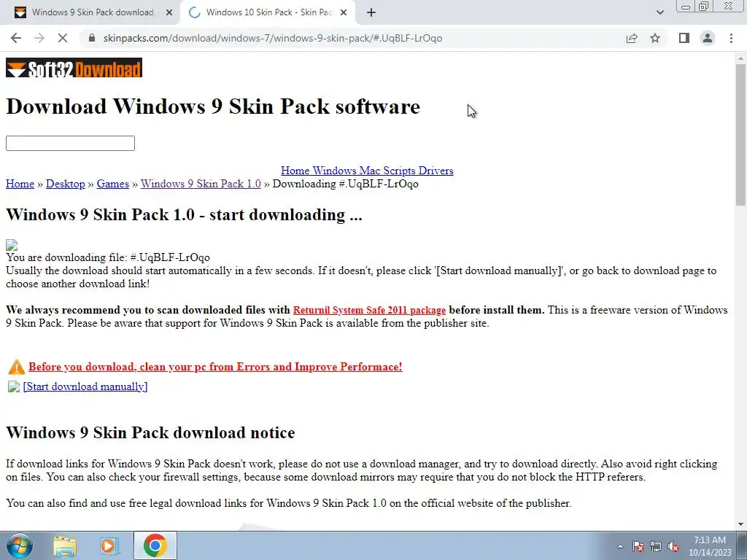Open Windows Media Player from the taskbar

[109, 545]
